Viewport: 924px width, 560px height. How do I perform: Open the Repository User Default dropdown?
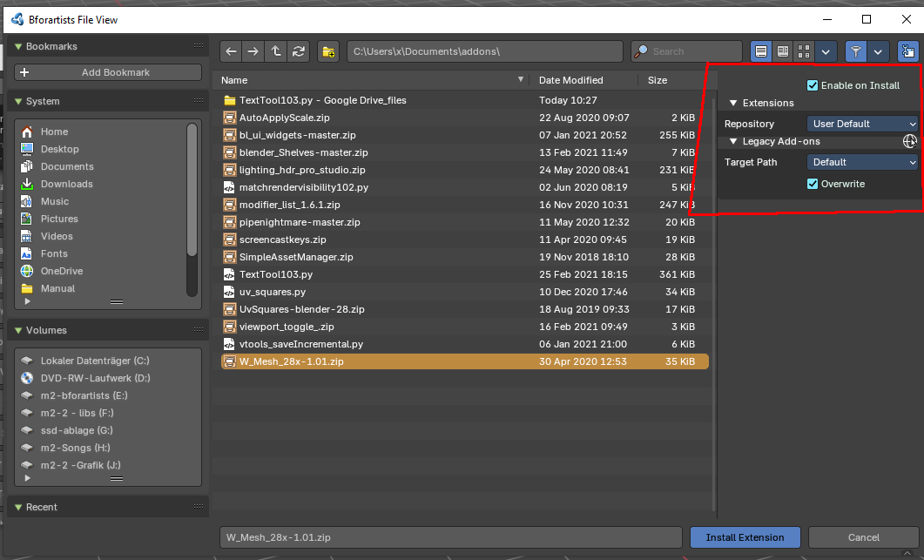coord(863,124)
